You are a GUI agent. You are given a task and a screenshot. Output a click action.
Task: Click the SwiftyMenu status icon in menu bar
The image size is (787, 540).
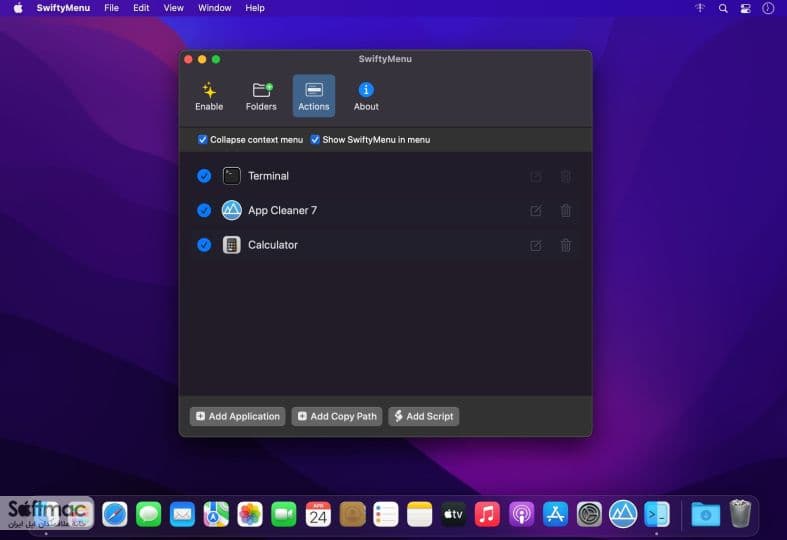click(700, 8)
